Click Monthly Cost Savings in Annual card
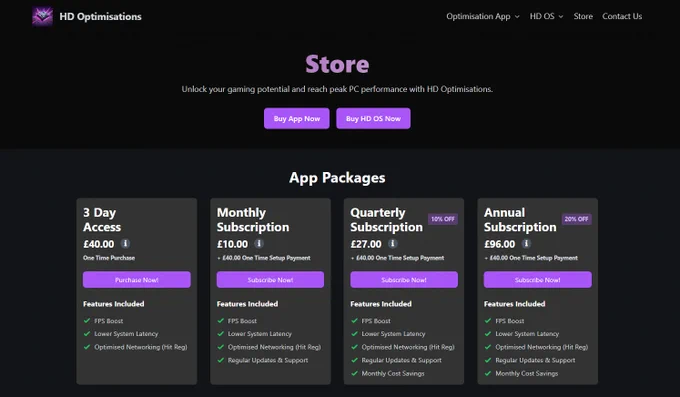 (526, 374)
